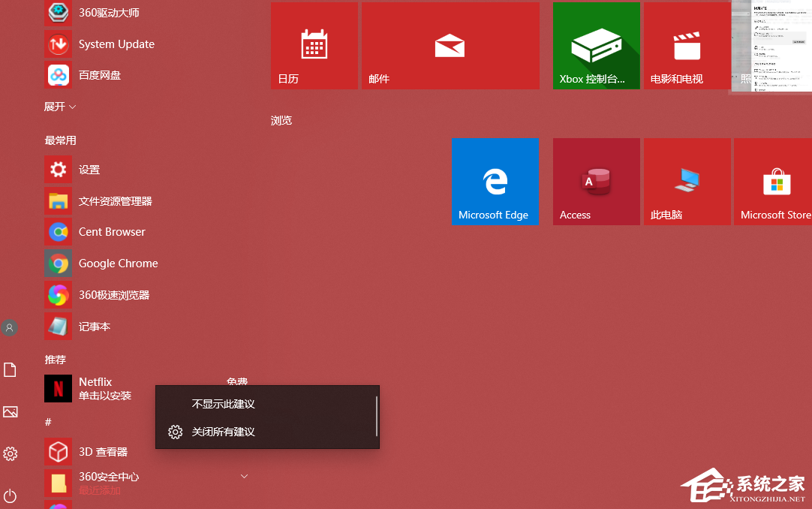This screenshot has height=509, width=812.
Task: Open the Xbox 控制台 tile
Action: point(596,45)
